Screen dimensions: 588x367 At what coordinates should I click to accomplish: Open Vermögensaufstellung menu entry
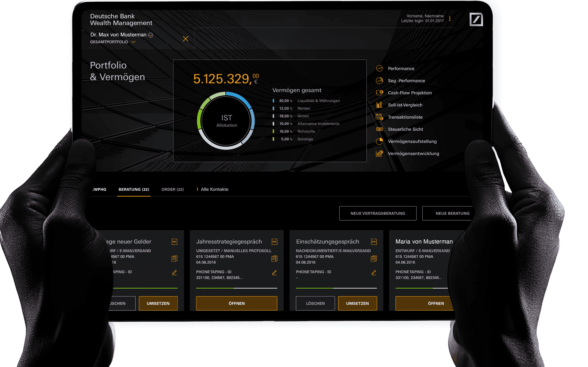coord(412,141)
